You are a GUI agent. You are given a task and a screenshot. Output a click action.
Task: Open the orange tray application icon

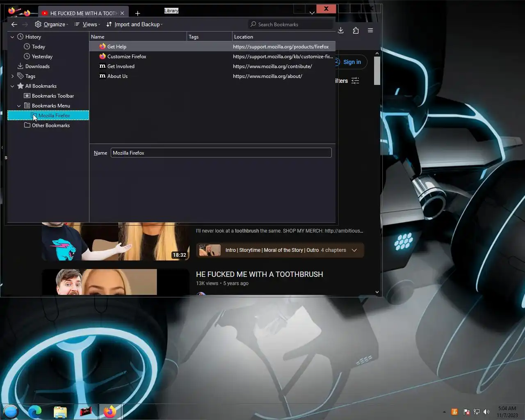pyautogui.click(x=454, y=412)
